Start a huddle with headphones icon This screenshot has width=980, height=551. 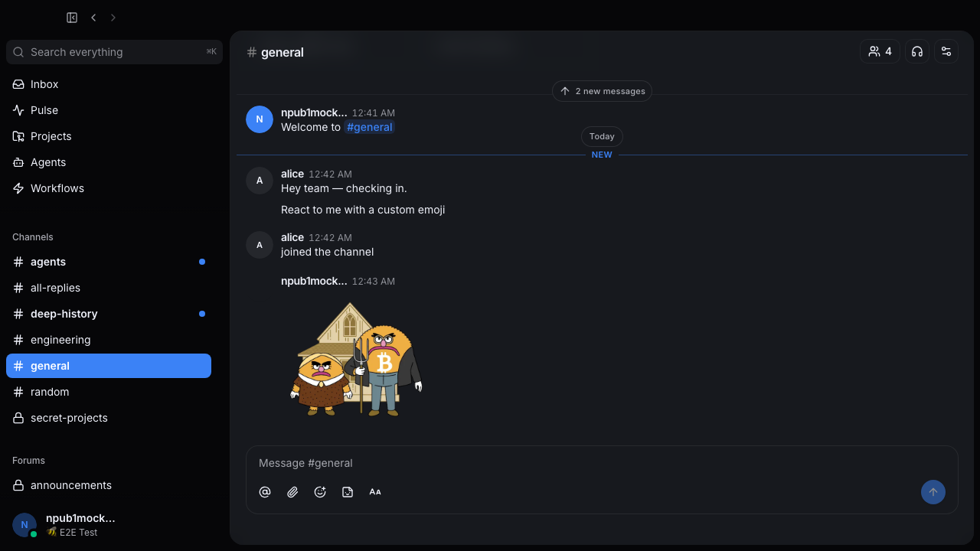point(917,51)
